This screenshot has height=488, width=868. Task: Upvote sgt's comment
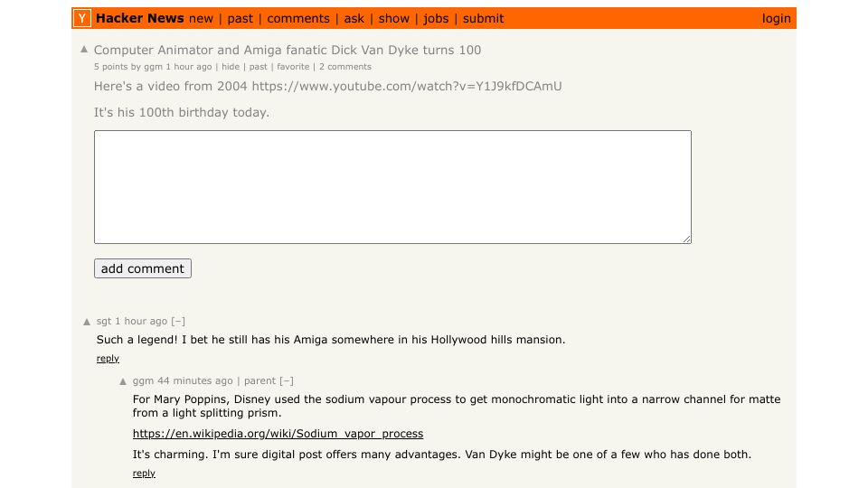pos(87,322)
